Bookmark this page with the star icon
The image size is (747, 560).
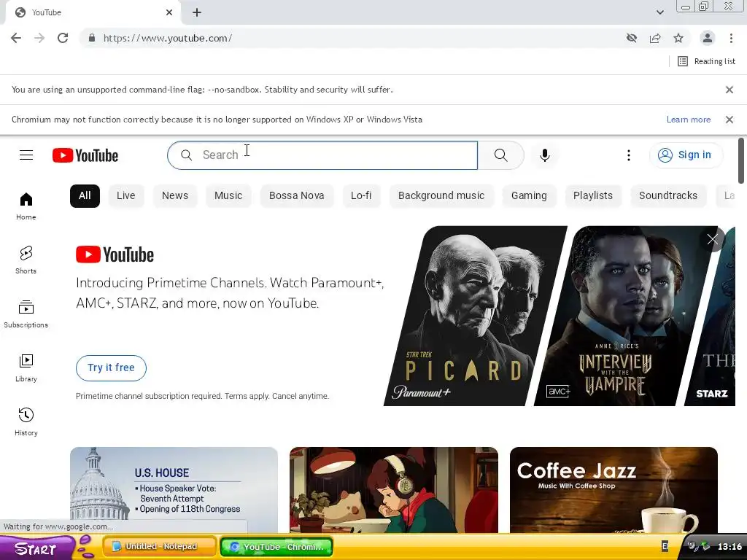click(x=678, y=38)
